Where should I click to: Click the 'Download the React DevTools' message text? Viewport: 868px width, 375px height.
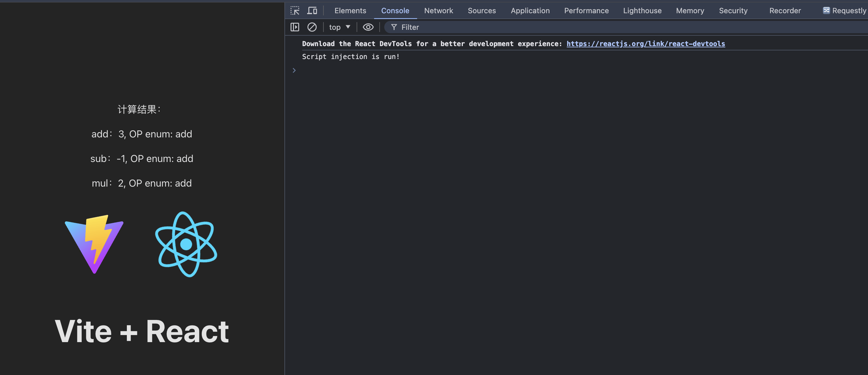[432, 44]
